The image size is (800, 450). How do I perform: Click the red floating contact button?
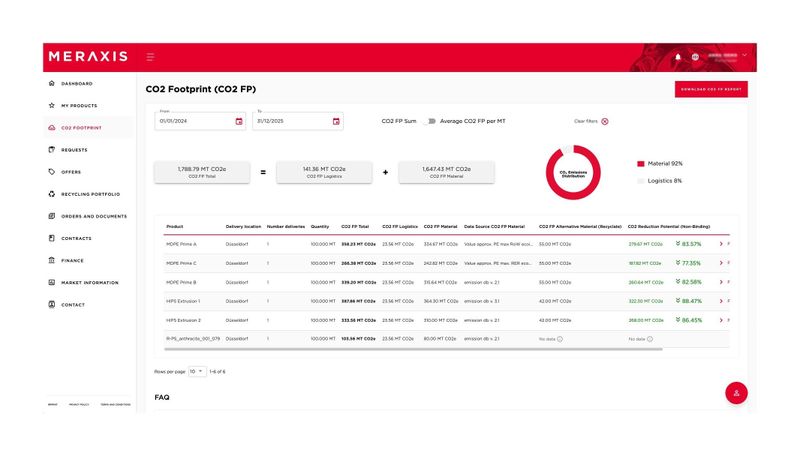pos(736,393)
